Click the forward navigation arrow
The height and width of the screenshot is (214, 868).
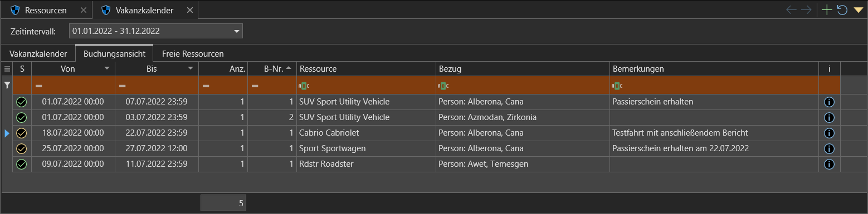coord(806,10)
